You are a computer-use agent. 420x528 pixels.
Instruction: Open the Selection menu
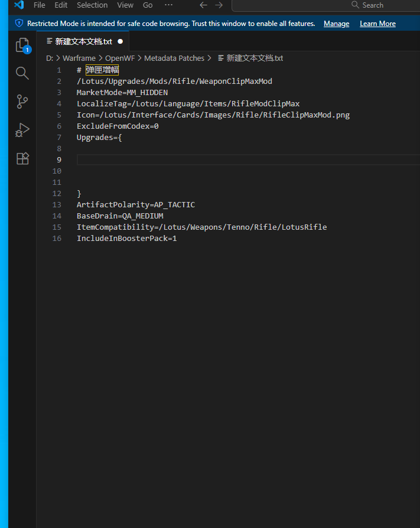pos(92,5)
